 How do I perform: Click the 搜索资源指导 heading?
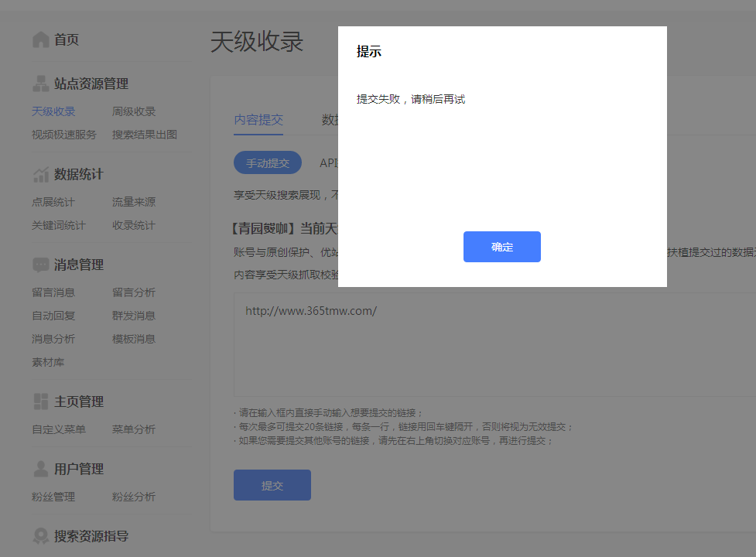pyautogui.click(x=91, y=536)
